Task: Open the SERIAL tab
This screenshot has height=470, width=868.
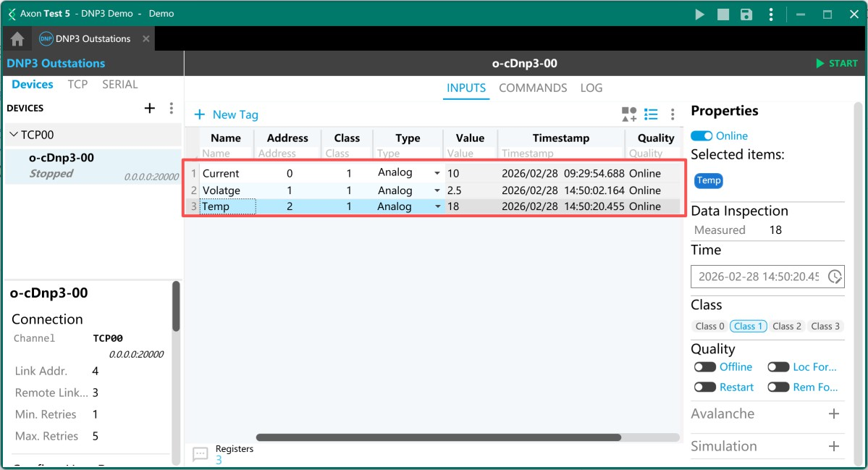Action: [119, 85]
